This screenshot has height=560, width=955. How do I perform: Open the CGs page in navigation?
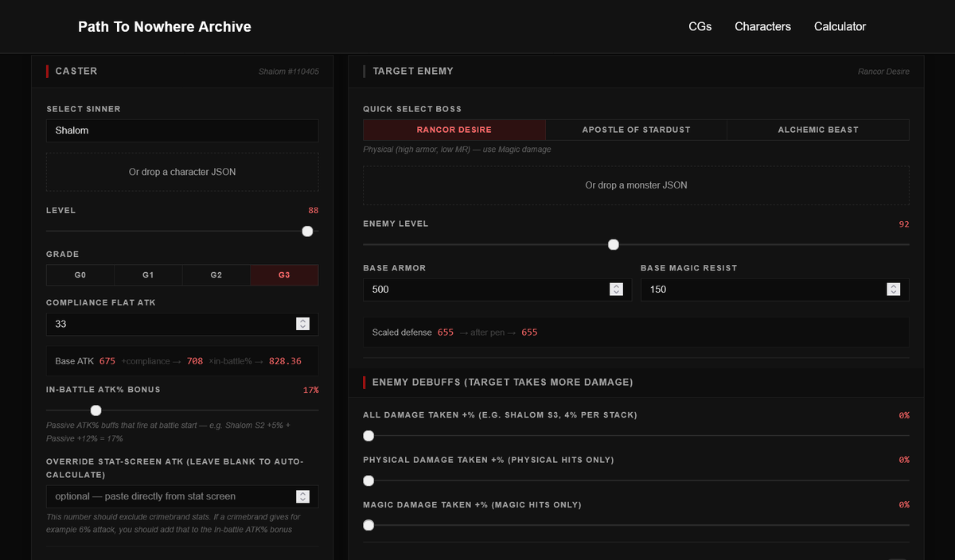point(700,26)
